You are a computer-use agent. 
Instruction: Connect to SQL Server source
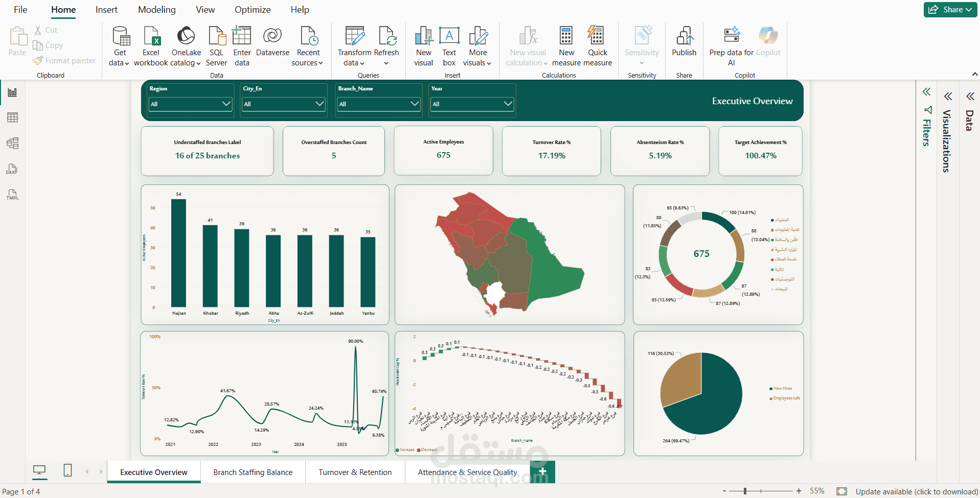pos(216,46)
